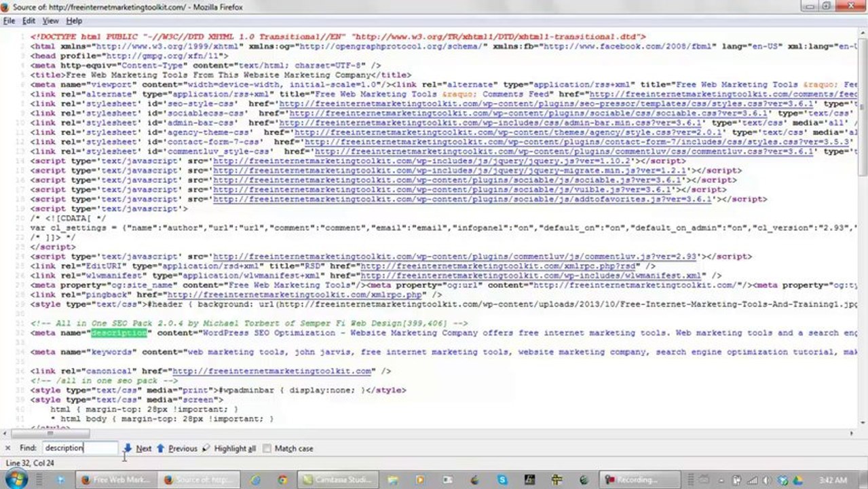Open the View menu
The image size is (868, 489).
tap(50, 21)
